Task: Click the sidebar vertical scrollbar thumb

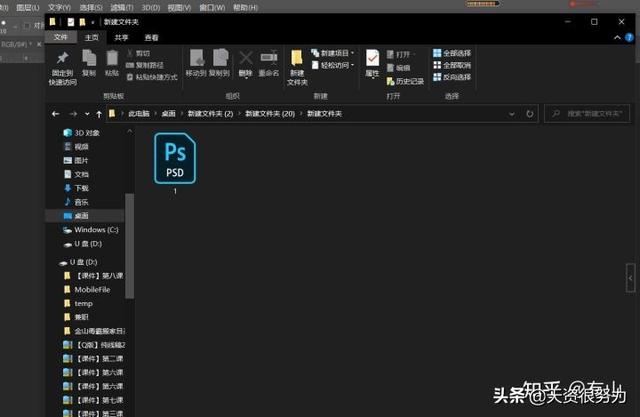Action: (129, 246)
